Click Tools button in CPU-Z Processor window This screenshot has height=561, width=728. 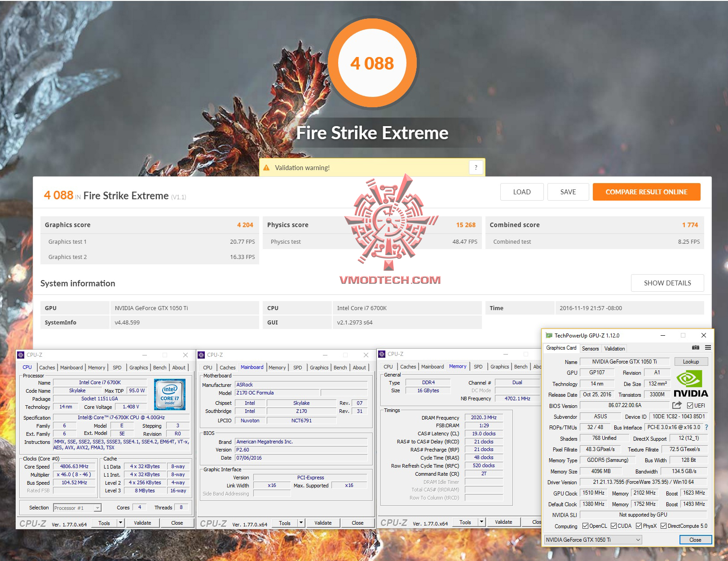pyautogui.click(x=104, y=523)
